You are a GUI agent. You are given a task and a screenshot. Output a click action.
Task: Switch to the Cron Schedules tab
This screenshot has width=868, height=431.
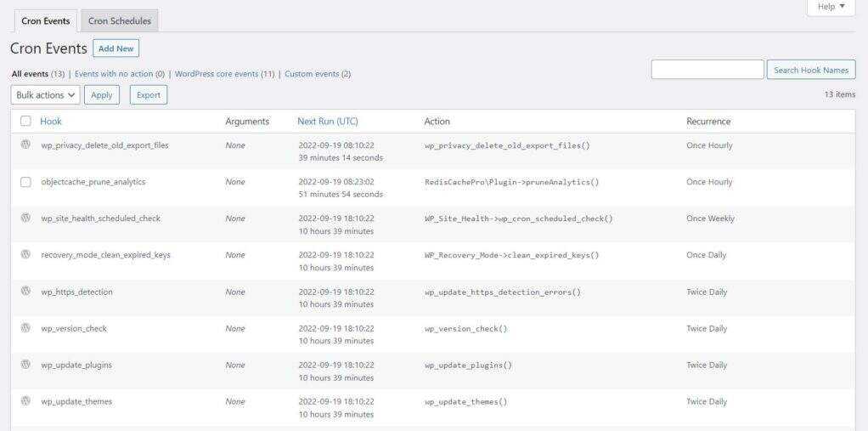(x=120, y=21)
